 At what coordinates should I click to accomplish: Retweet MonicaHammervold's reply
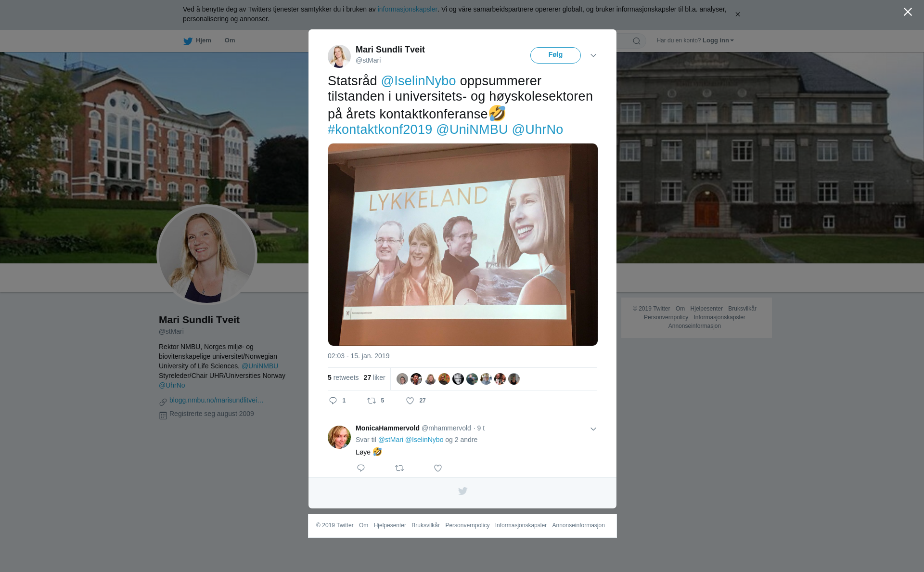coord(399,468)
